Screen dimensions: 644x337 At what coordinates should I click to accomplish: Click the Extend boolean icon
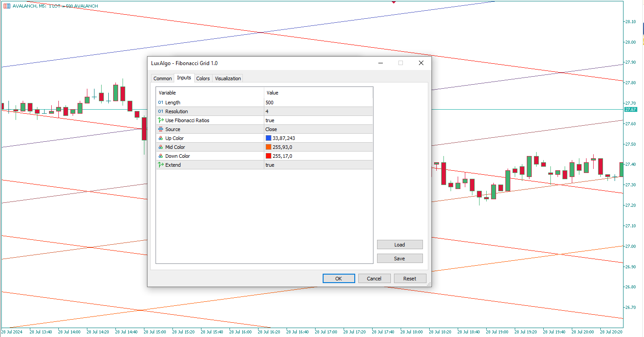160,165
